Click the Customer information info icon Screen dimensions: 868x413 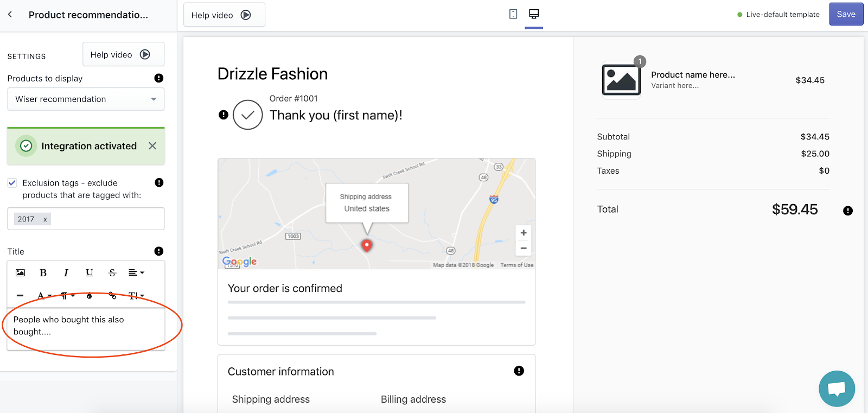(519, 371)
